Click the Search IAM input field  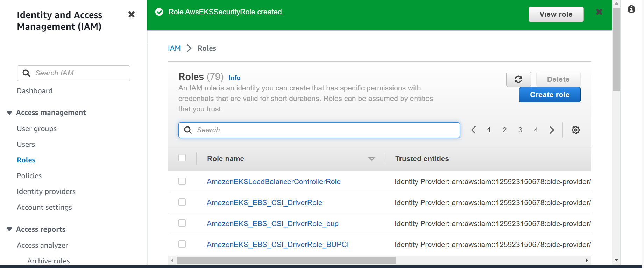(x=73, y=73)
